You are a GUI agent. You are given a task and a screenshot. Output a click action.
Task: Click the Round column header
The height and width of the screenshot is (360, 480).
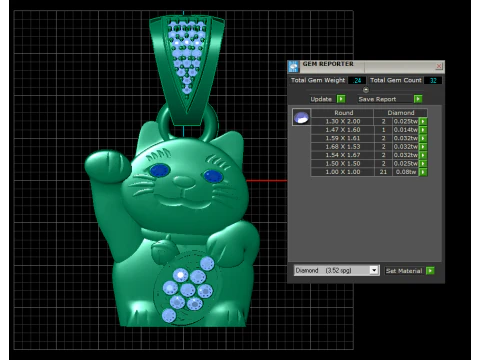[x=343, y=113]
